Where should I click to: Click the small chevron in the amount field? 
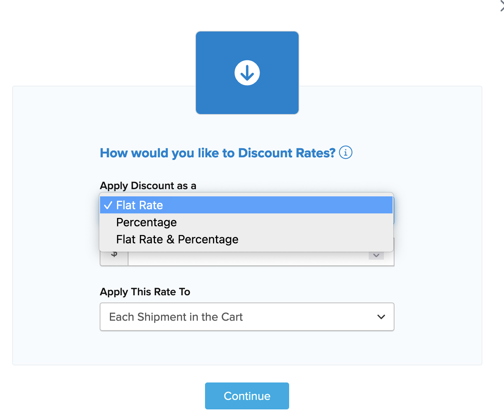[x=376, y=255]
